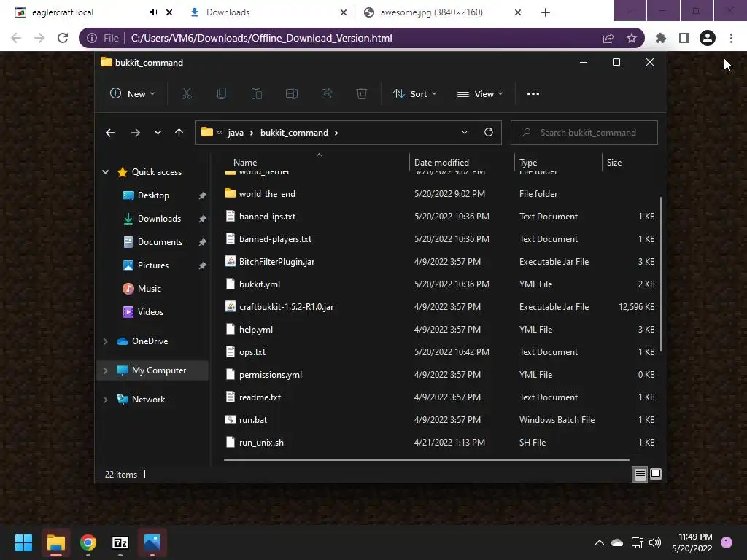This screenshot has width=747, height=560.
Task: Expand My Computer in navigation pane
Action: (105, 370)
